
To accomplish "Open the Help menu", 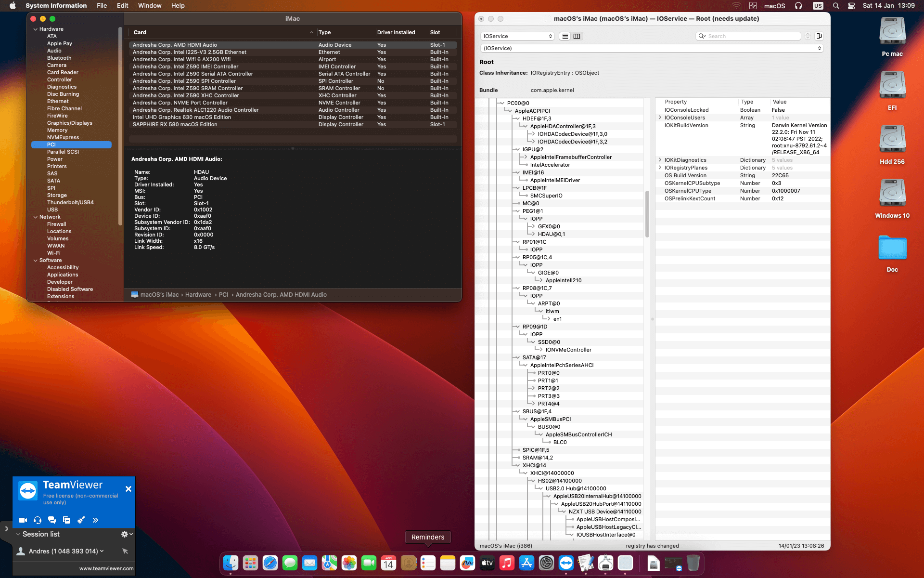I will pos(178,5).
